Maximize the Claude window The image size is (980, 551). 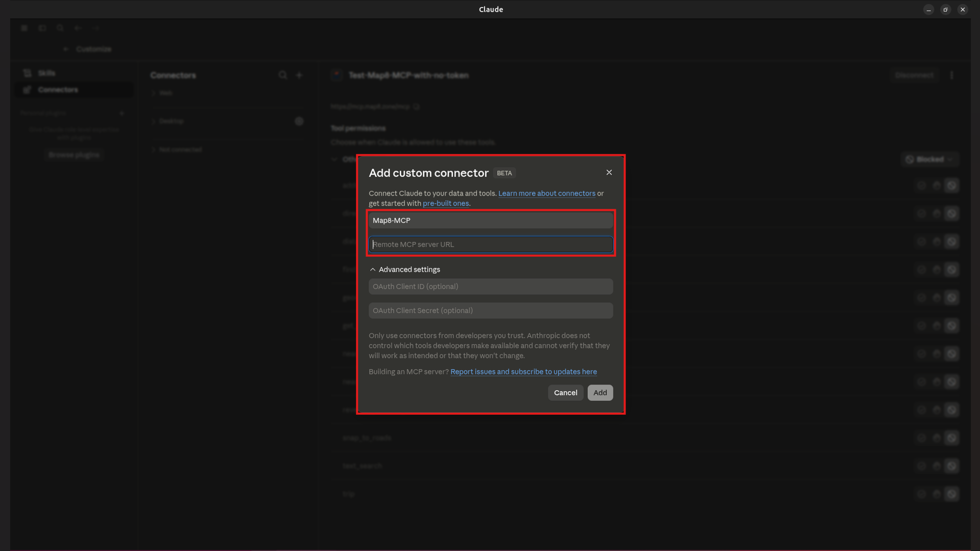coord(945,10)
